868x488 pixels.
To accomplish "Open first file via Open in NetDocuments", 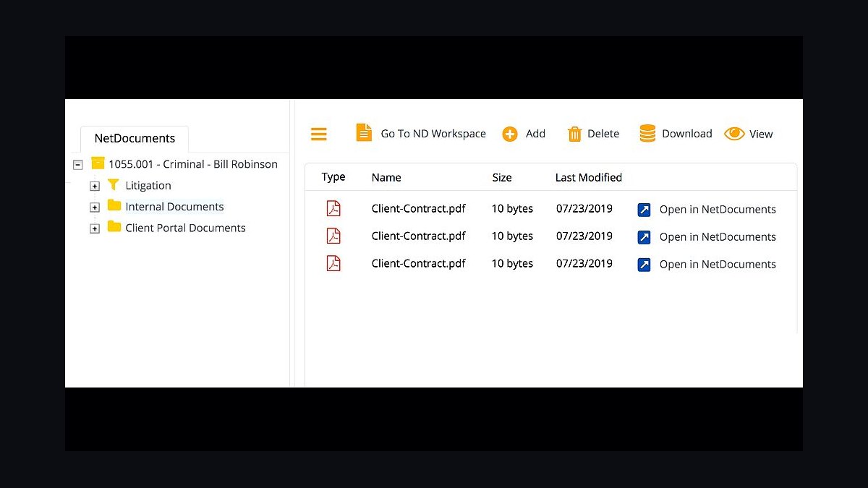I will click(718, 210).
